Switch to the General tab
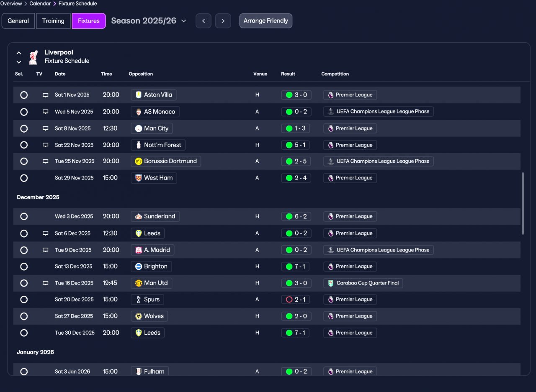 (18, 21)
